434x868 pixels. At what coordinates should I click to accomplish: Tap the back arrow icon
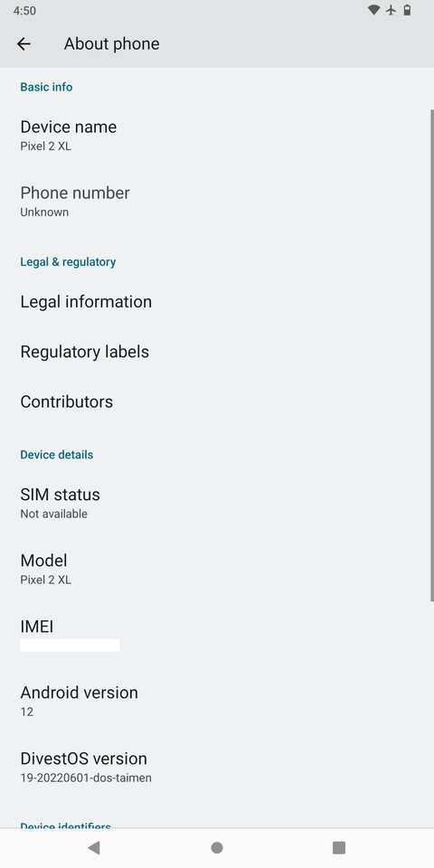pyautogui.click(x=24, y=43)
